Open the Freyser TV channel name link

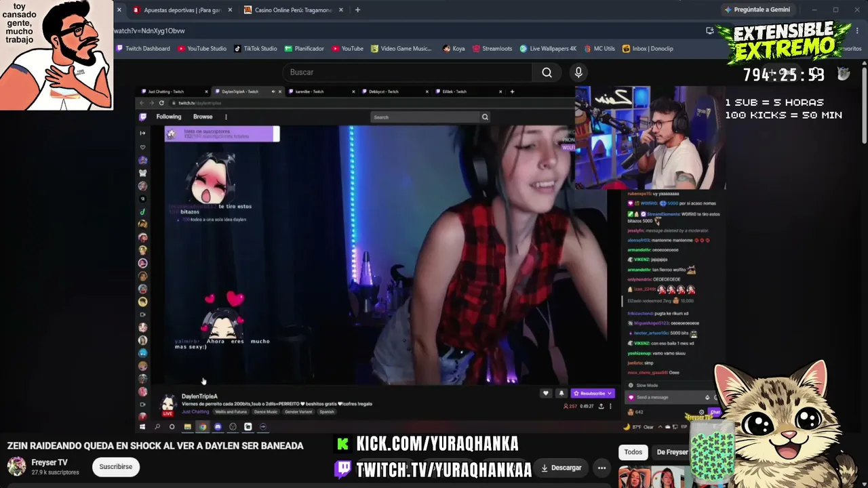click(x=50, y=462)
